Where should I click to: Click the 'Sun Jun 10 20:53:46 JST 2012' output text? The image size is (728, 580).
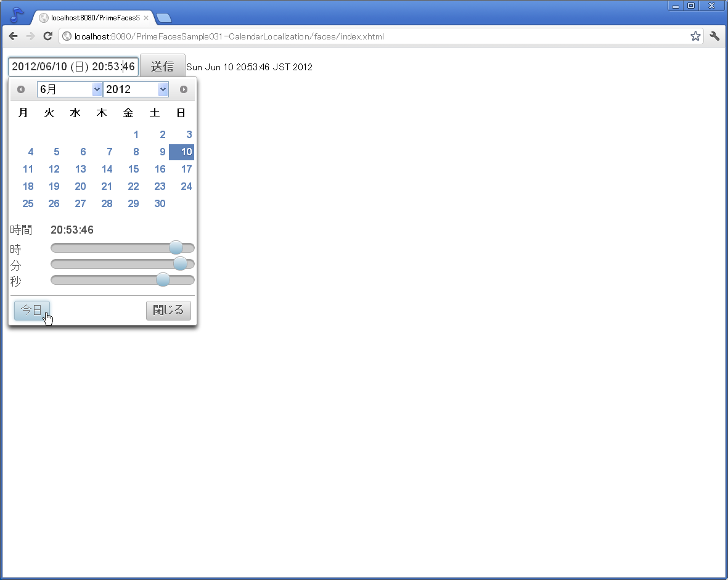[x=249, y=67]
